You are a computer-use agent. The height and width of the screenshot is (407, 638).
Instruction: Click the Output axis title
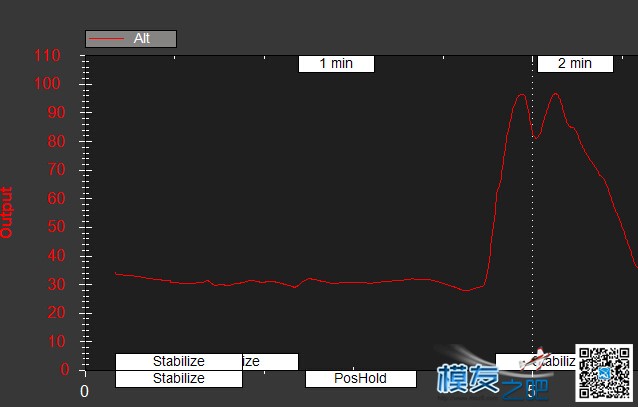6,212
